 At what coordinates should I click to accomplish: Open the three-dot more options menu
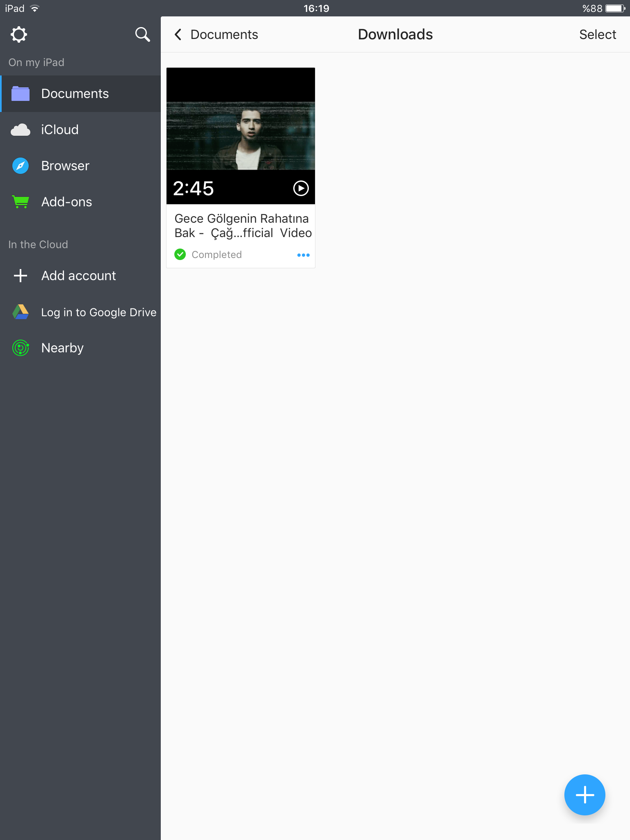[304, 255]
